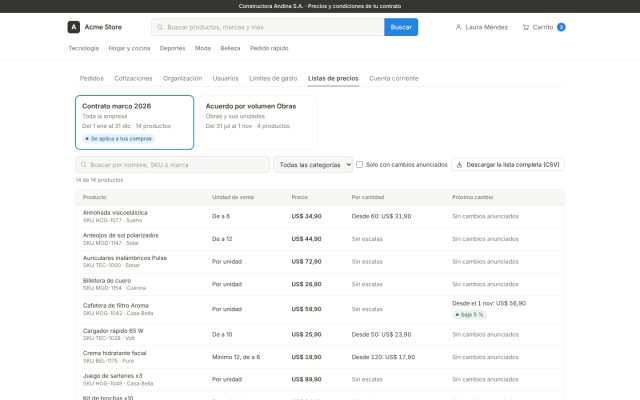Click Desde el 1 nov: US$ 56,90 text
The image size is (640, 400).
click(x=489, y=303)
